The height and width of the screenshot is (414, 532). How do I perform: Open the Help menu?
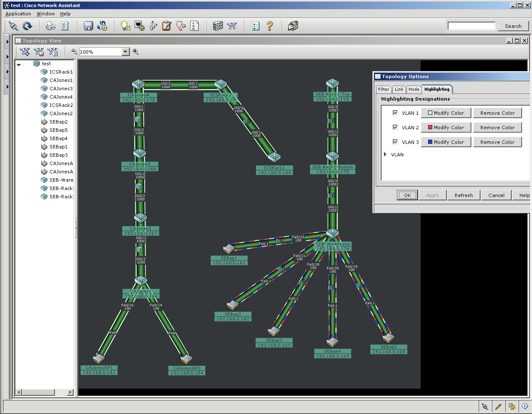[65, 14]
